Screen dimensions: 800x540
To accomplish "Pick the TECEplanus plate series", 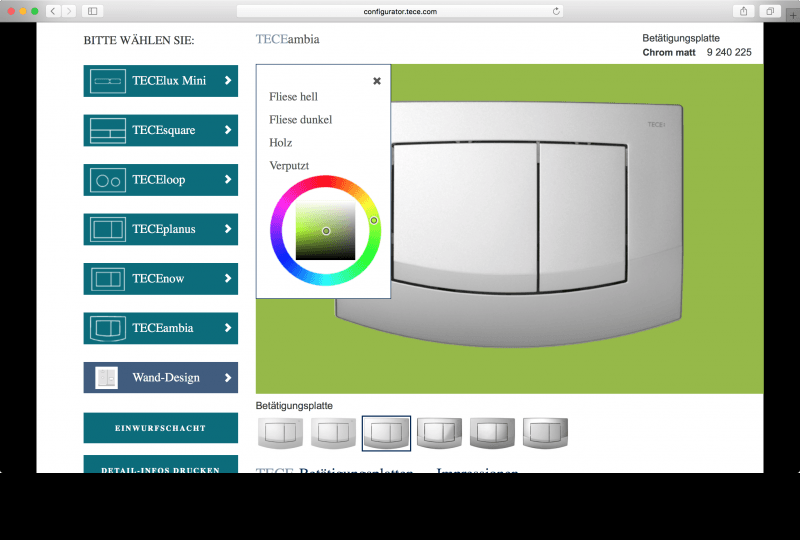I will pyautogui.click(x=160, y=229).
